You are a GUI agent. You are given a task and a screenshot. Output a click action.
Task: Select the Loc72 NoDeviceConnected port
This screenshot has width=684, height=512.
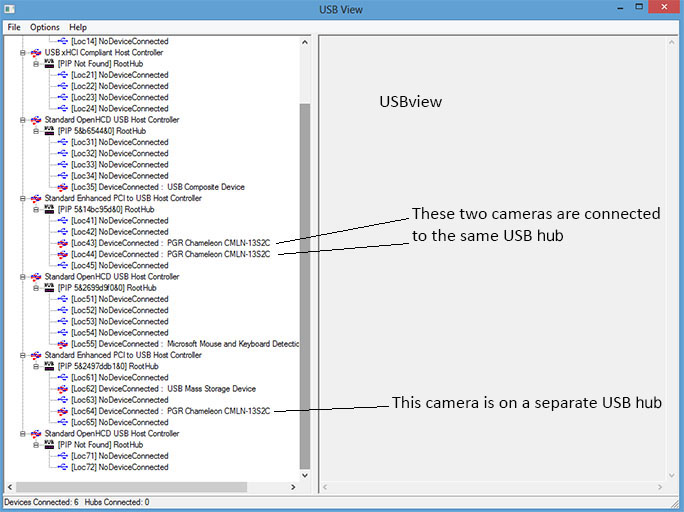119,467
